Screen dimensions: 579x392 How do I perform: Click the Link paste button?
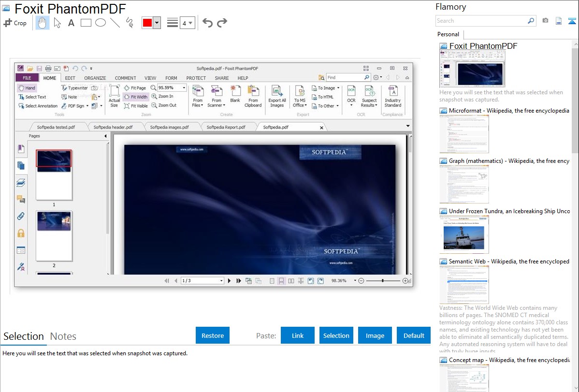click(298, 335)
